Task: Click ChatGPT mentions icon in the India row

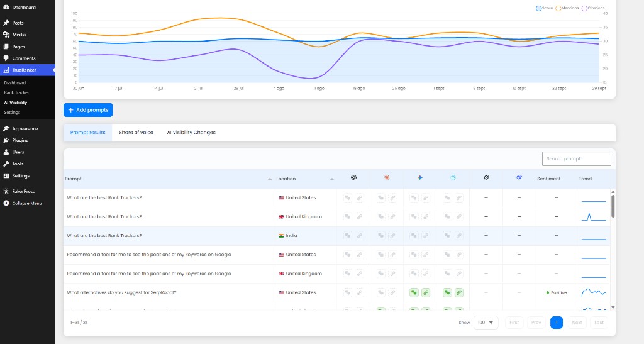Action: click(x=347, y=236)
